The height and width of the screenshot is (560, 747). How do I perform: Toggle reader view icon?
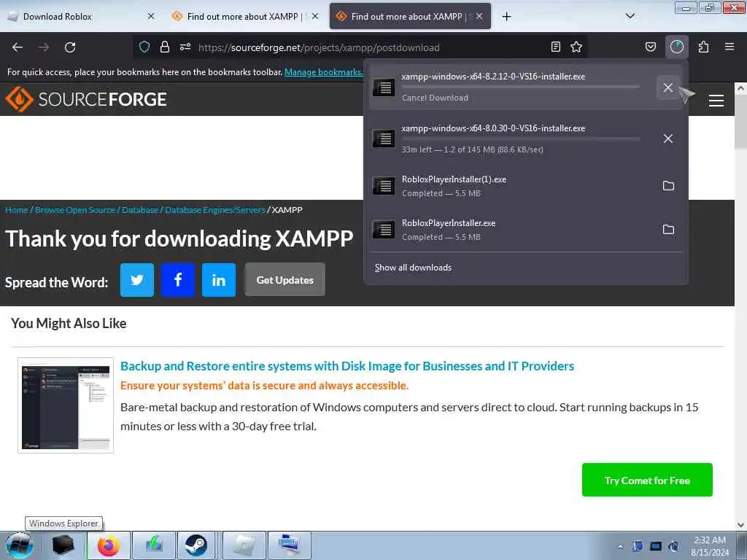555,47
